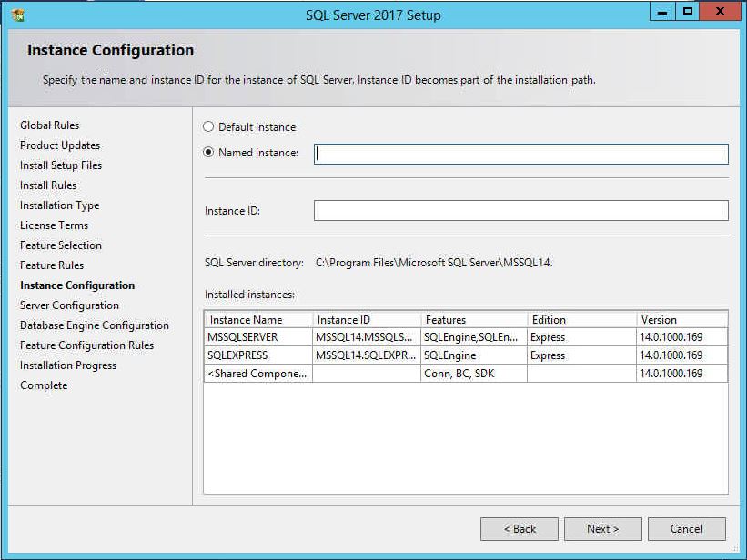Screen dimensions: 747x560
Task: Open the License Terms step
Action: click(54, 225)
